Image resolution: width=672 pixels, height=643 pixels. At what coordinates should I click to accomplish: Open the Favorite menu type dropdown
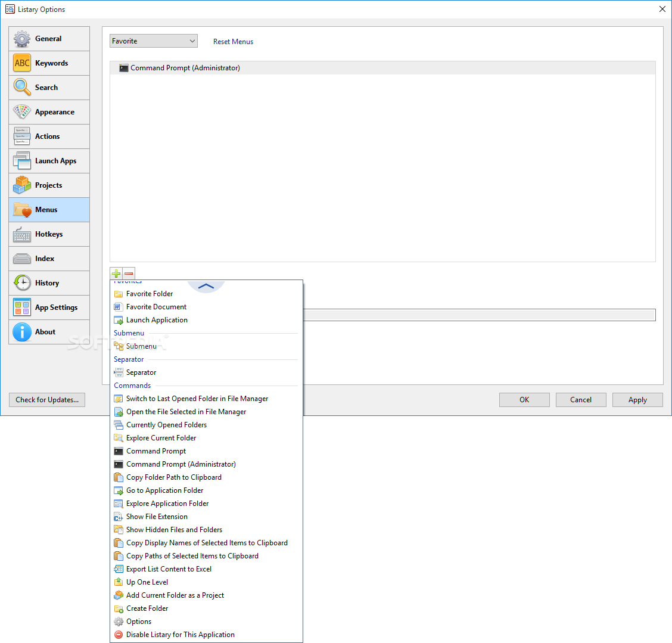point(154,41)
